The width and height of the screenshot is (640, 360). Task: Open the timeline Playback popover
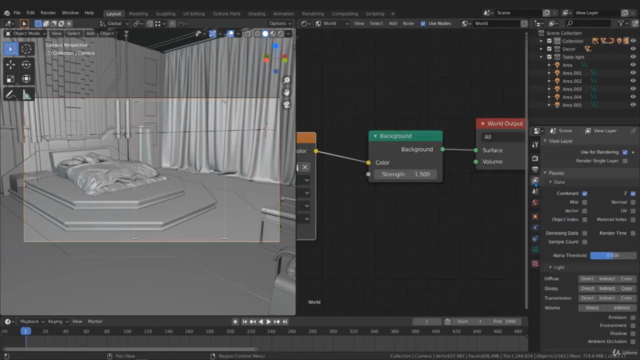(x=31, y=322)
